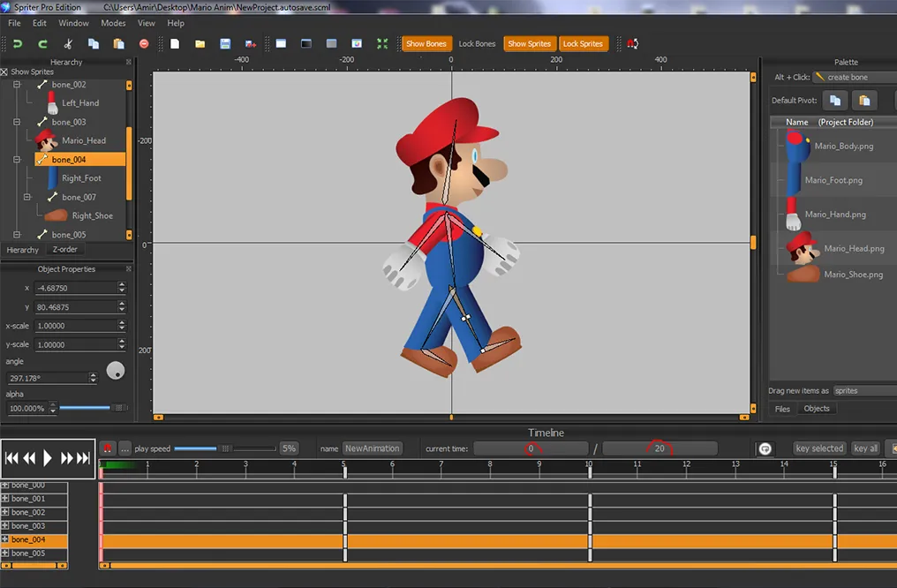897x588 pixels.
Task: Open the Edit menu
Action: coord(40,24)
